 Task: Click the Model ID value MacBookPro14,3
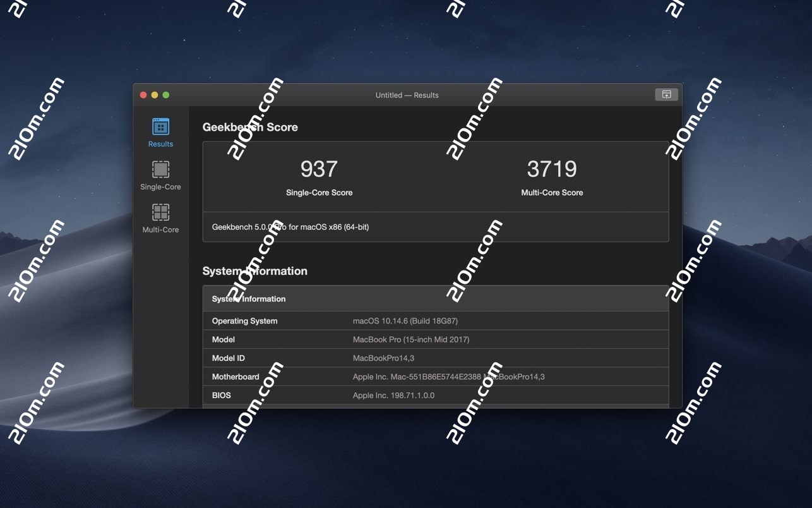383,358
